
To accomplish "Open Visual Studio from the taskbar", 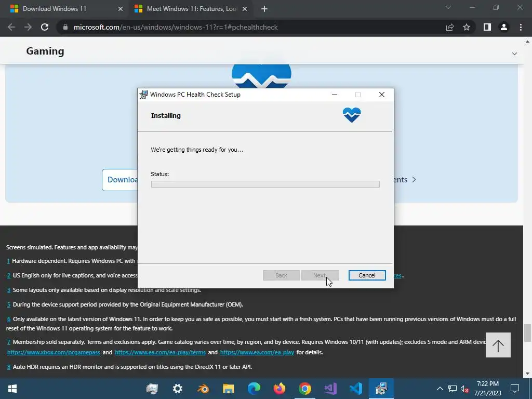I will coord(330,389).
